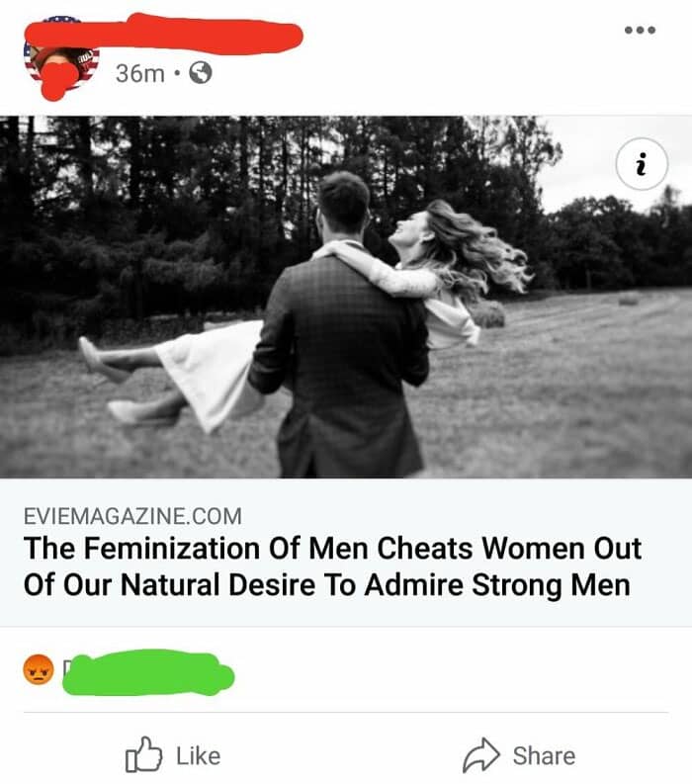Click the woman's flowing hair in photo

pos(475,250)
